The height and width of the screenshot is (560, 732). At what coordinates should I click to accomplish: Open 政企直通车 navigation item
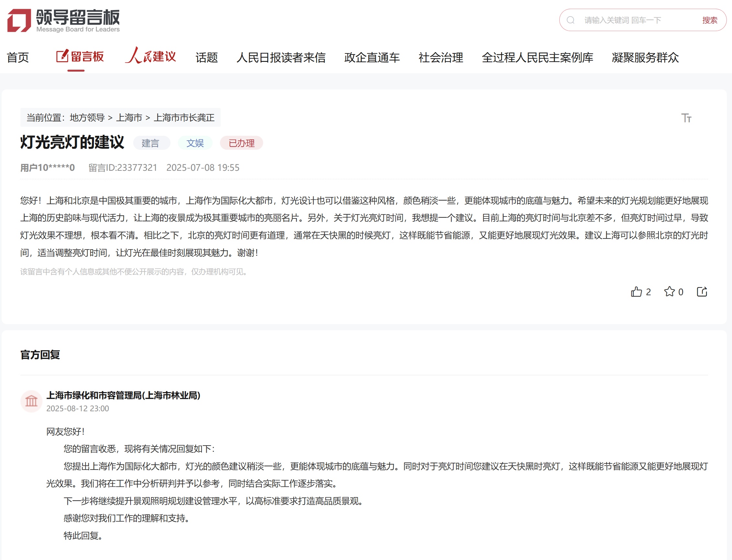[372, 57]
